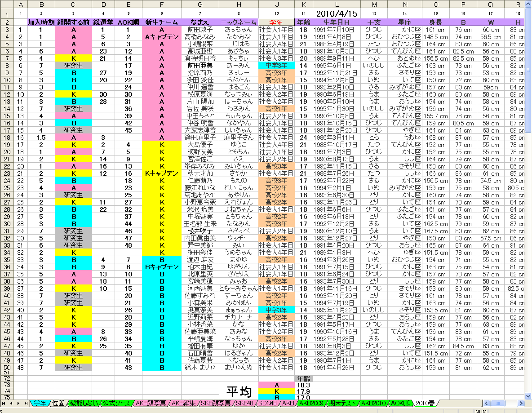Click the 2010/4/15 date cell
The width and height of the screenshot is (532, 413).
[337, 13]
